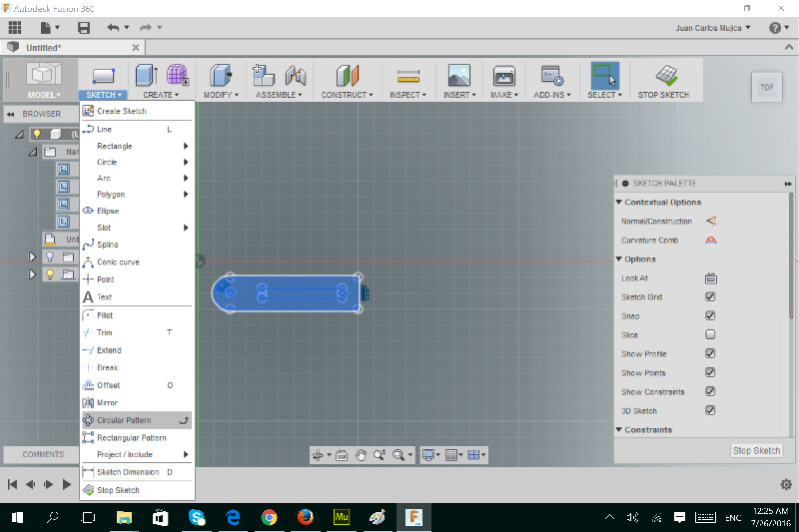Redo the last action
This screenshot has height=532, width=799.
point(146,28)
